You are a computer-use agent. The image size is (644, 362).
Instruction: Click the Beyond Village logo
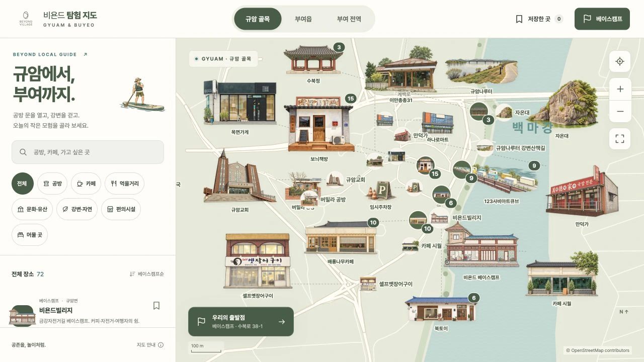(x=26, y=19)
